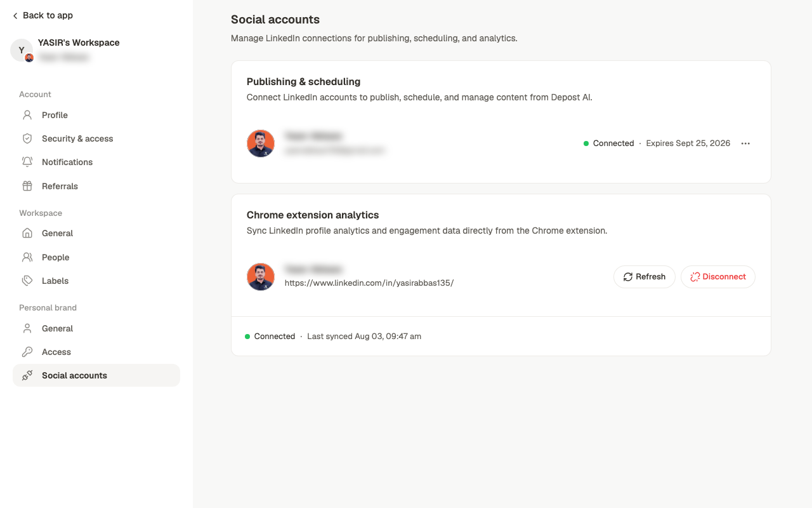Image resolution: width=812 pixels, height=508 pixels.
Task: Click the red Disconnect button
Action: pos(718,277)
